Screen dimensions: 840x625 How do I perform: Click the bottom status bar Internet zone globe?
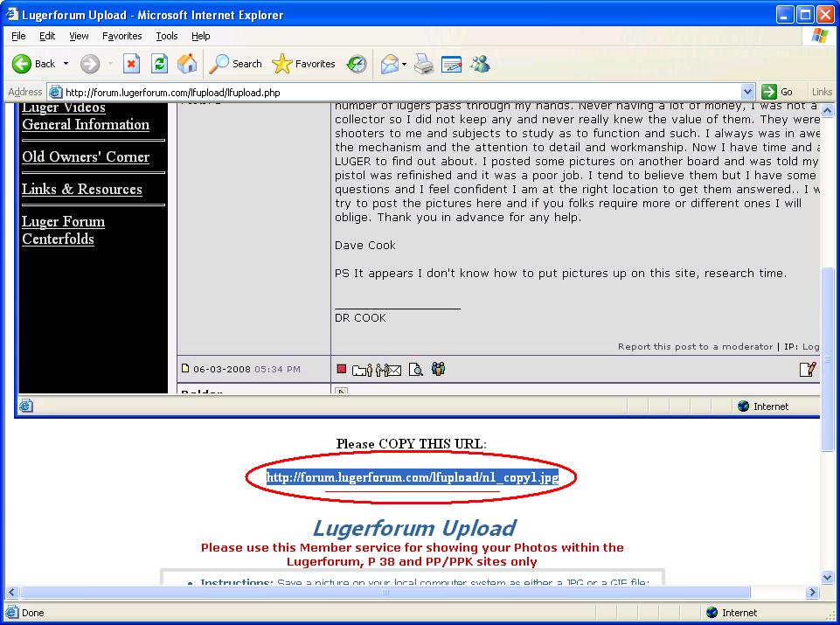tap(712, 612)
